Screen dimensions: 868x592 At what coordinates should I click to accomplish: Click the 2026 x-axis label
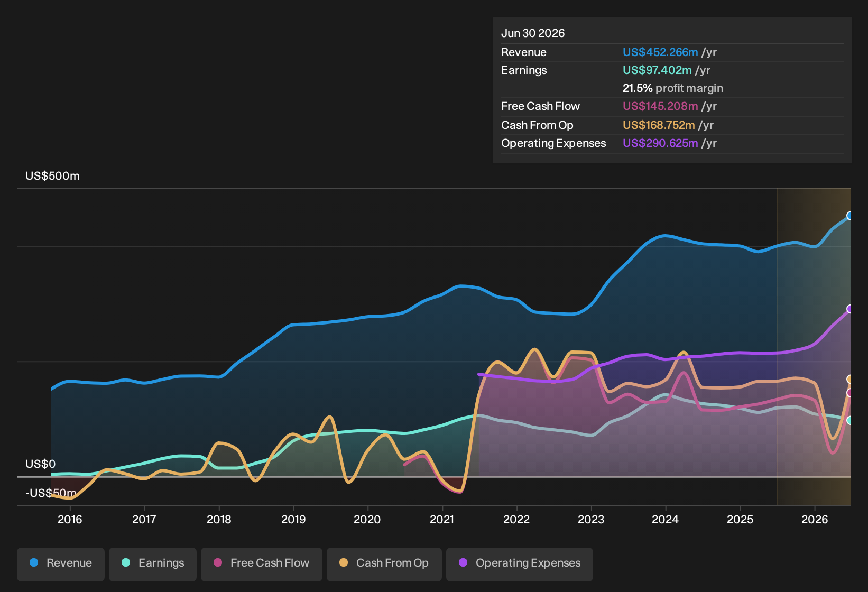click(x=815, y=520)
